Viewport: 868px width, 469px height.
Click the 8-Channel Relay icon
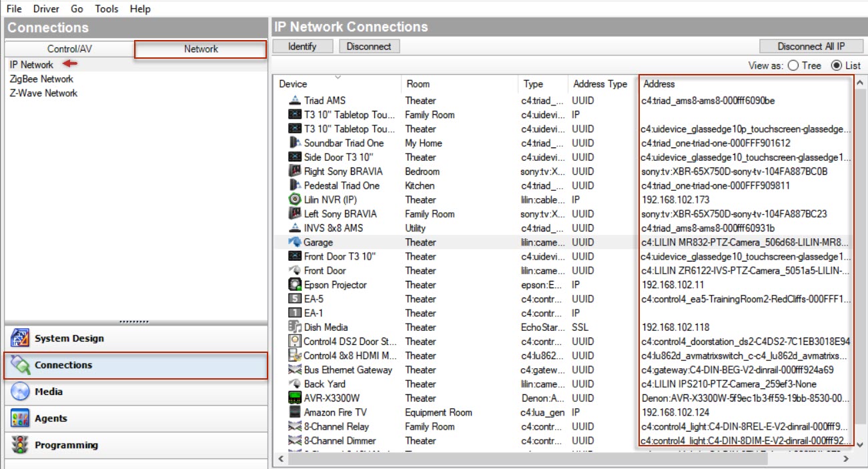(295, 426)
